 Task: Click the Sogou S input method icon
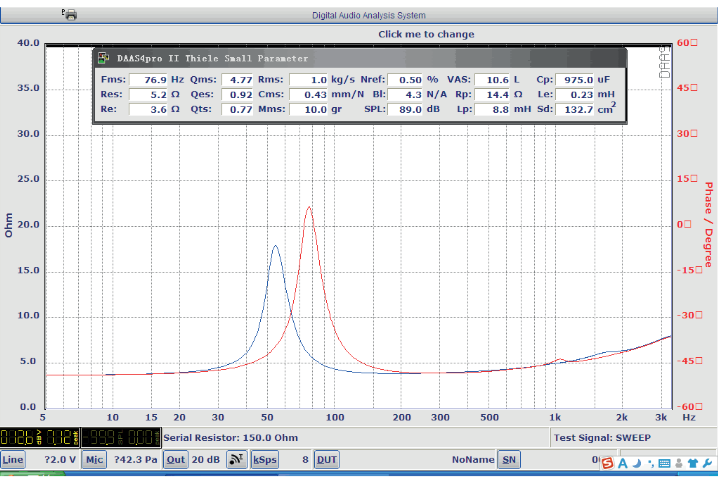(x=608, y=463)
